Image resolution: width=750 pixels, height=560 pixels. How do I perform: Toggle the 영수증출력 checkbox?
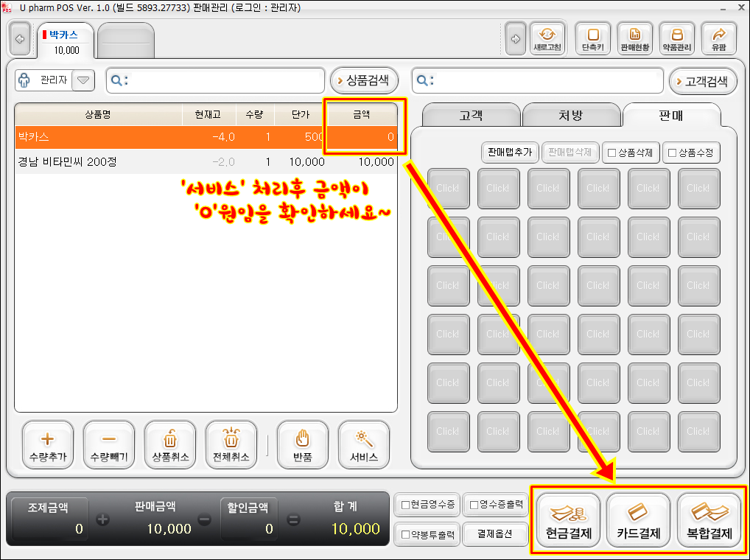(475, 505)
